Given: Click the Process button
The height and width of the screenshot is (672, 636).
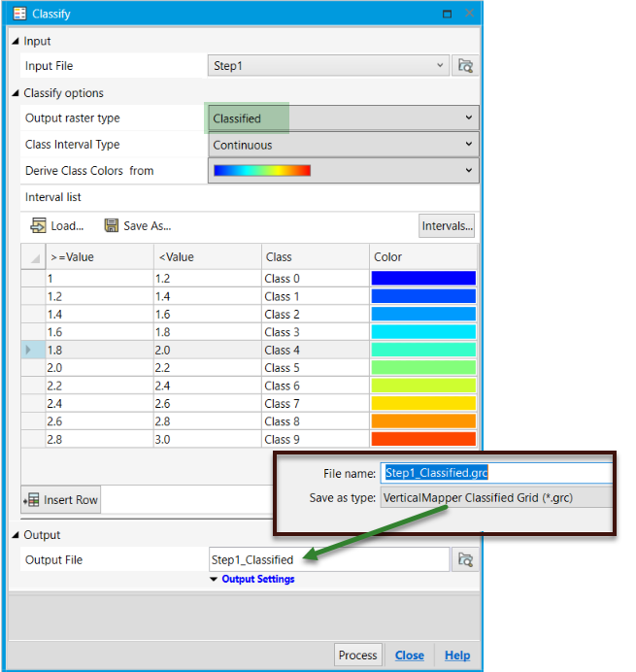Looking at the screenshot, I should pyautogui.click(x=357, y=655).
